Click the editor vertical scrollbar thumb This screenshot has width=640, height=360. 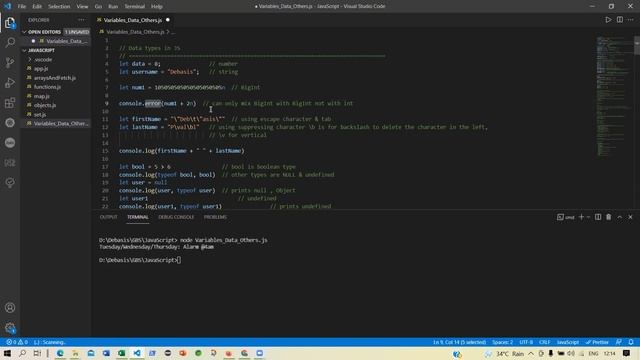pyautogui.click(x=637, y=45)
